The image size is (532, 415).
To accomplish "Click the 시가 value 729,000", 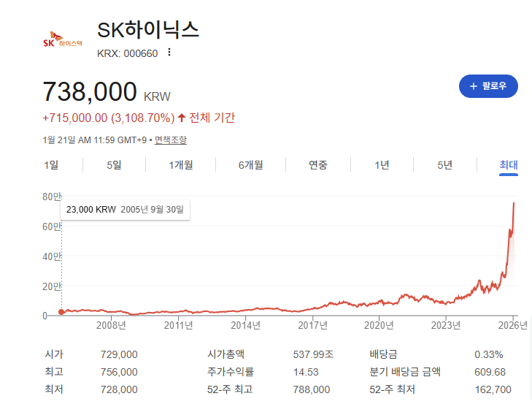I will [x=119, y=354].
